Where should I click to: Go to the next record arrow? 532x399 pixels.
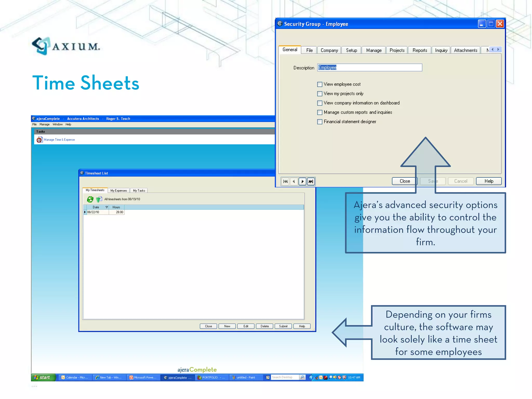point(302,181)
